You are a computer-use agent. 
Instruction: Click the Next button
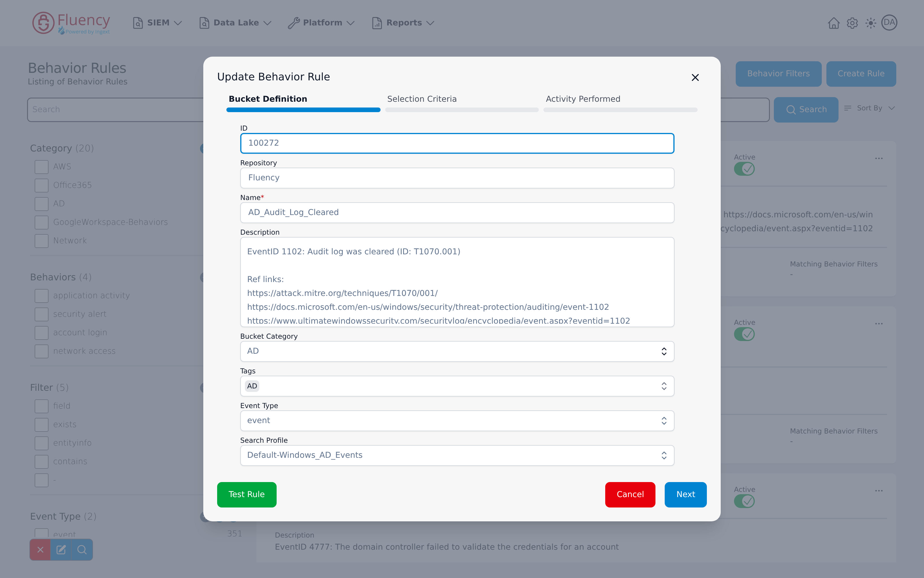(685, 495)
